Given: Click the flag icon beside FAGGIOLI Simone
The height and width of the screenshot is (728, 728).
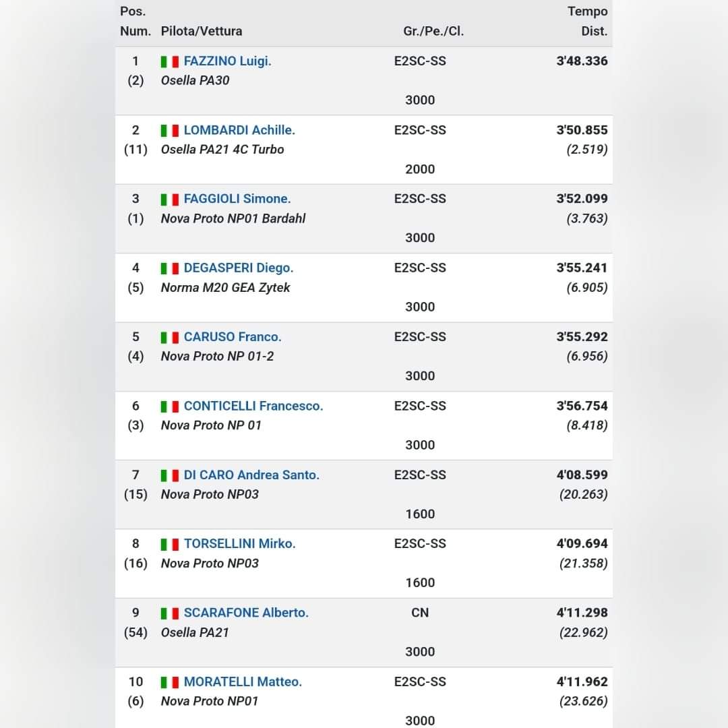Looking at the screenshot, I should 170,200.
